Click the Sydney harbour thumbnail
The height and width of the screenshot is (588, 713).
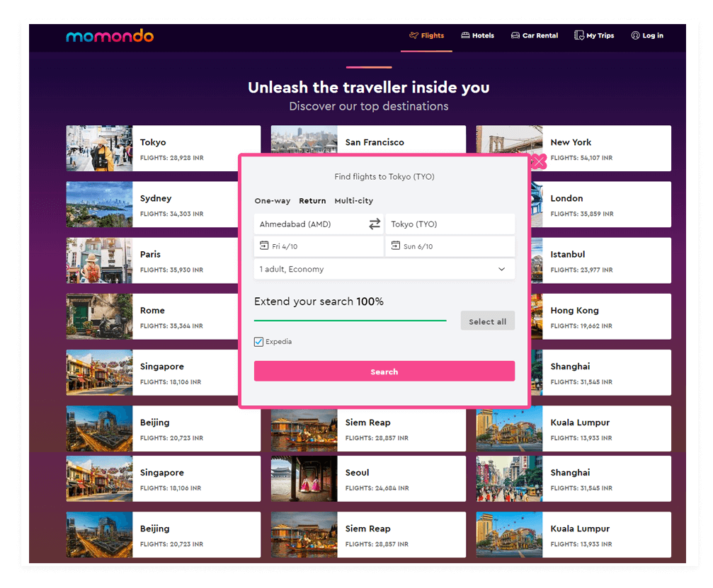pyautogui.click(x=99, y=204)
